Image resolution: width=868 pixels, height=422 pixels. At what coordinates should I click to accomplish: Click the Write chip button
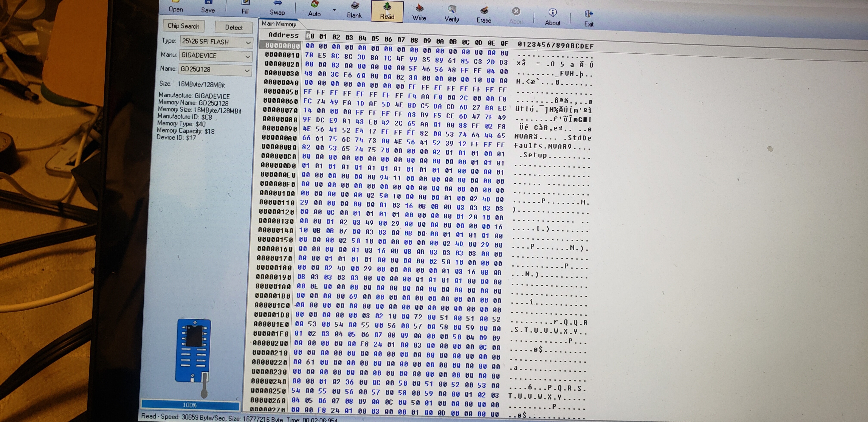click(x=419, y=13)
